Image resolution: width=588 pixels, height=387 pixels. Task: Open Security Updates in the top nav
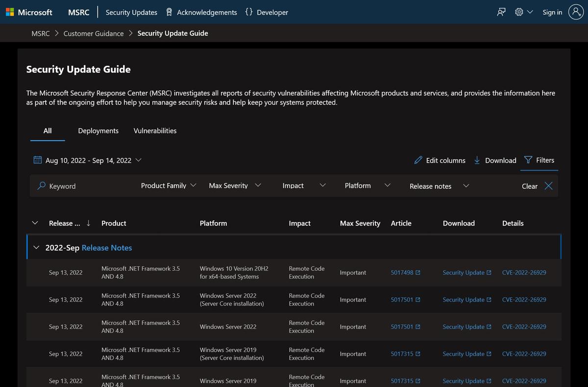click(x=131, y=12)
